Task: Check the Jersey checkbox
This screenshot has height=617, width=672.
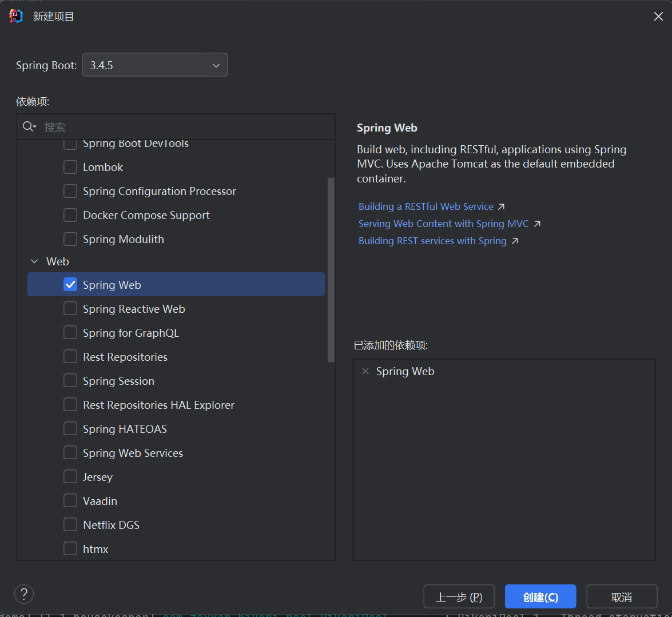Action: [70, 476]
